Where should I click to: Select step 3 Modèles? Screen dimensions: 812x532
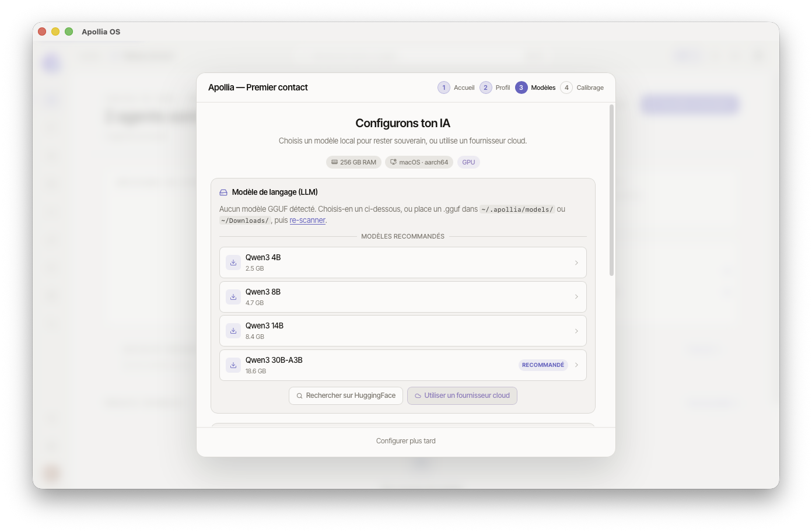535,87
